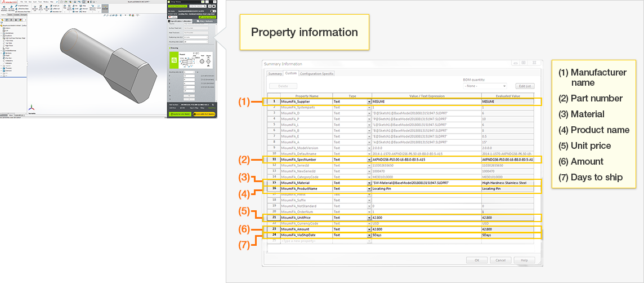The height and width of the screenshot is (283, 644).
Task: Click the Front Plane item in feature tree
Action: tap(8, 41)
